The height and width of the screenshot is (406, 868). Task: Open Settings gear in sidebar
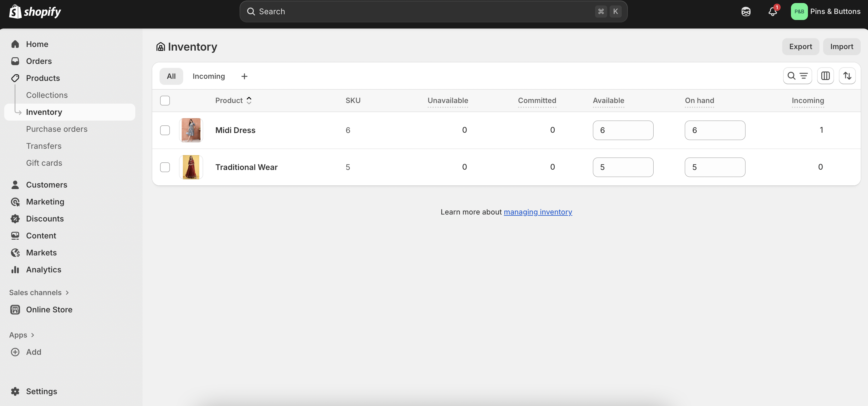pos(15,391)
